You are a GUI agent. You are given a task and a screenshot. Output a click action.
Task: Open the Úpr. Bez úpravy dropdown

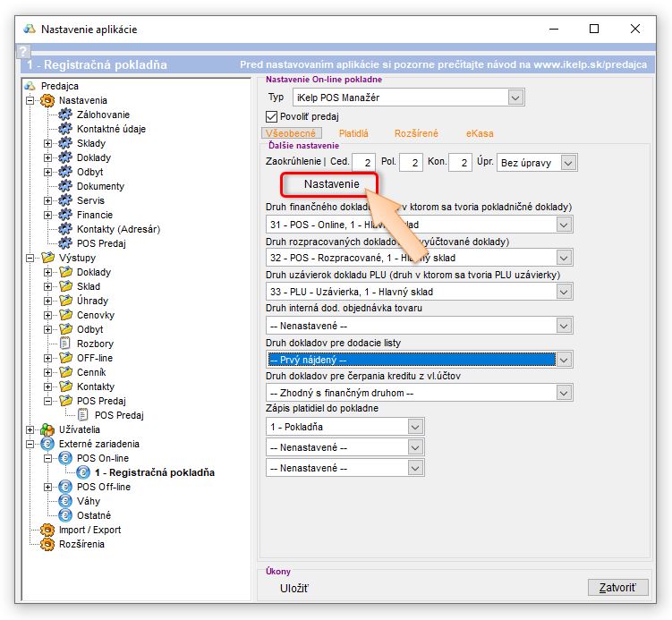(569, 162)
